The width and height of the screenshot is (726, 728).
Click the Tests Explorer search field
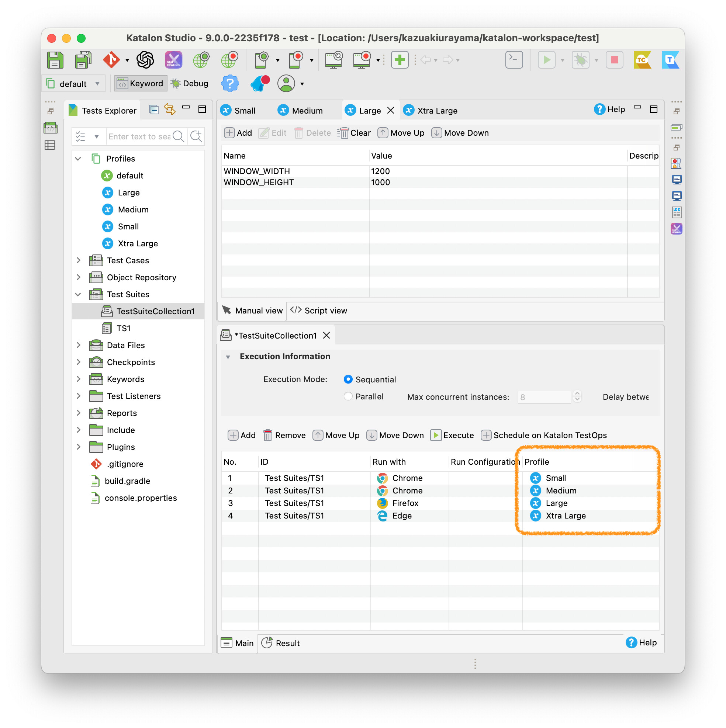tap(139, 136)
